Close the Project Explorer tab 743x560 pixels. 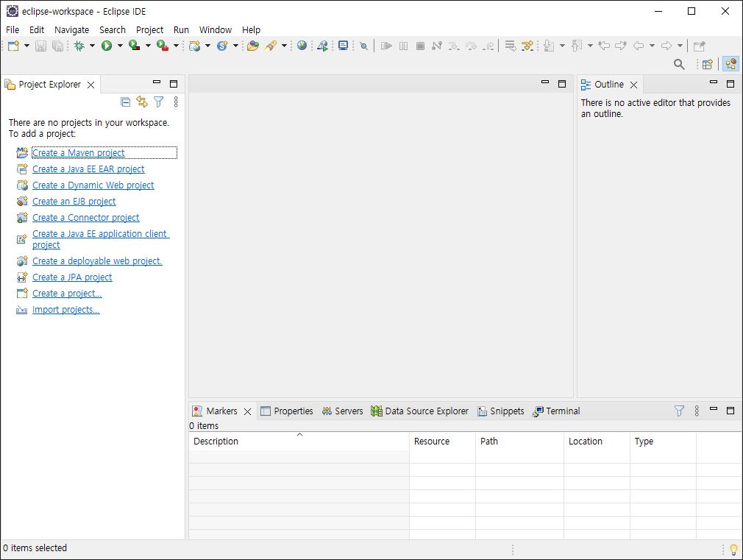pos(90,85)
